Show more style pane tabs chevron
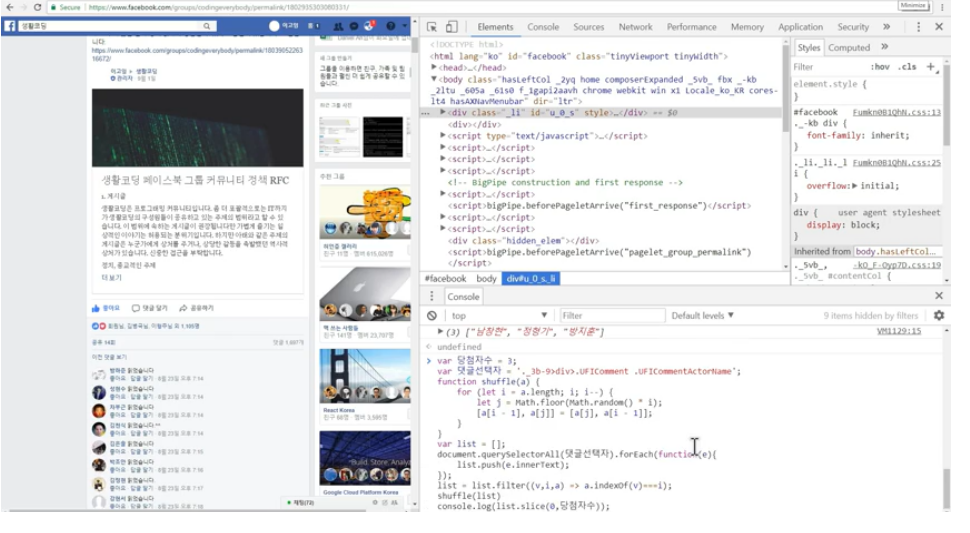Viewport: 970px width, 533px height. click(x=885, y=46)
